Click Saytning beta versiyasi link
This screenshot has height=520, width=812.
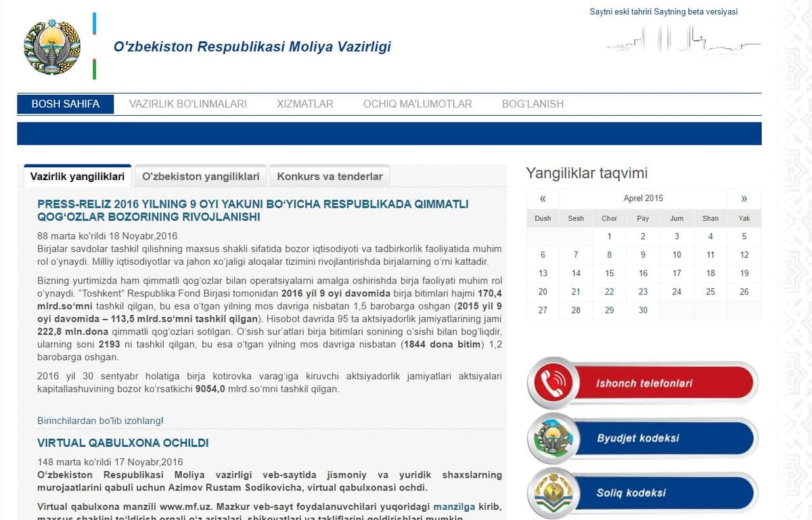point(696,12)
